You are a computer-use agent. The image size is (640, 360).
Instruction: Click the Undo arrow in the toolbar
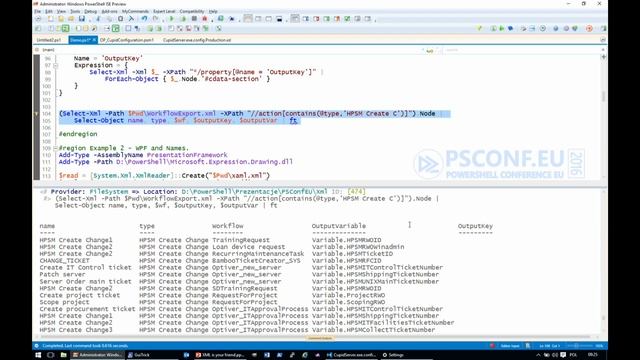144,19
